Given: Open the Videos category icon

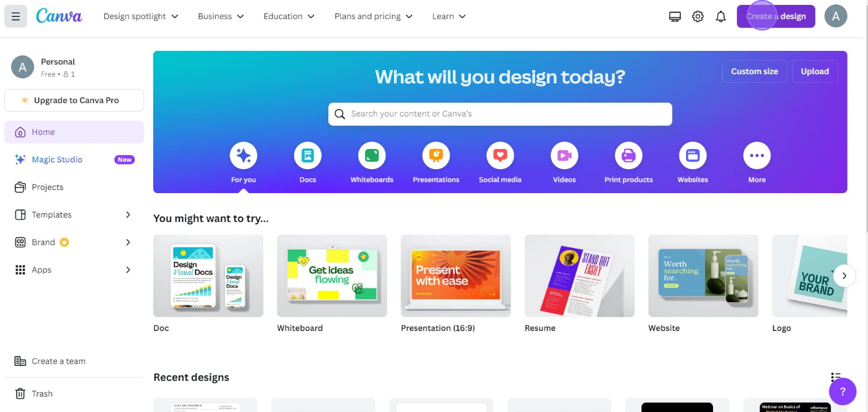Looking at the screenshot, I should pos(564,156).
